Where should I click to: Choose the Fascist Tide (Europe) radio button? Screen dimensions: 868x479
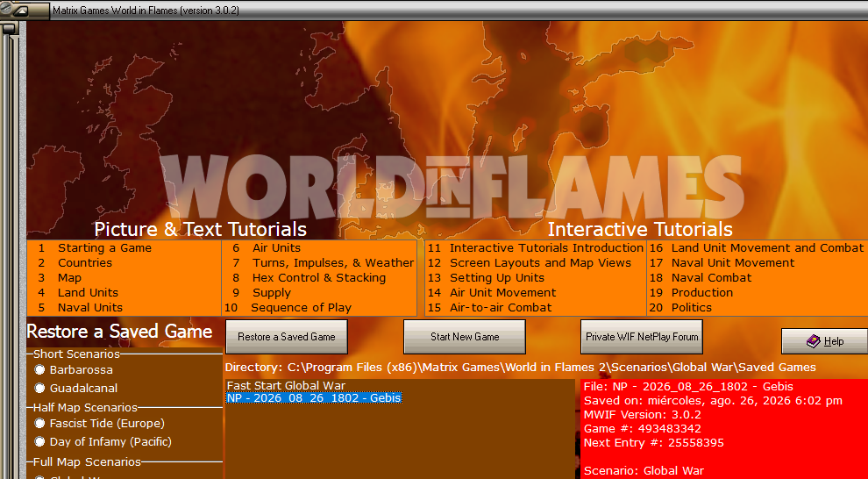point(39,423)
